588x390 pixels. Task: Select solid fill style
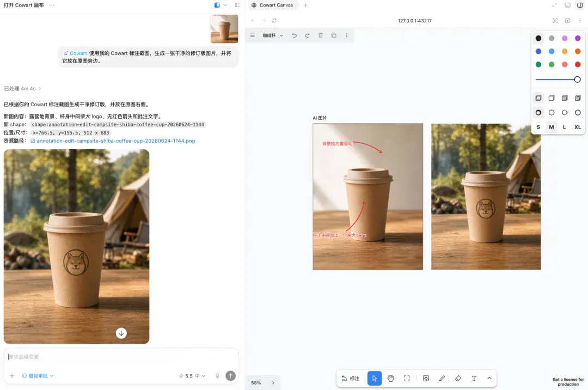pos(565,98)
